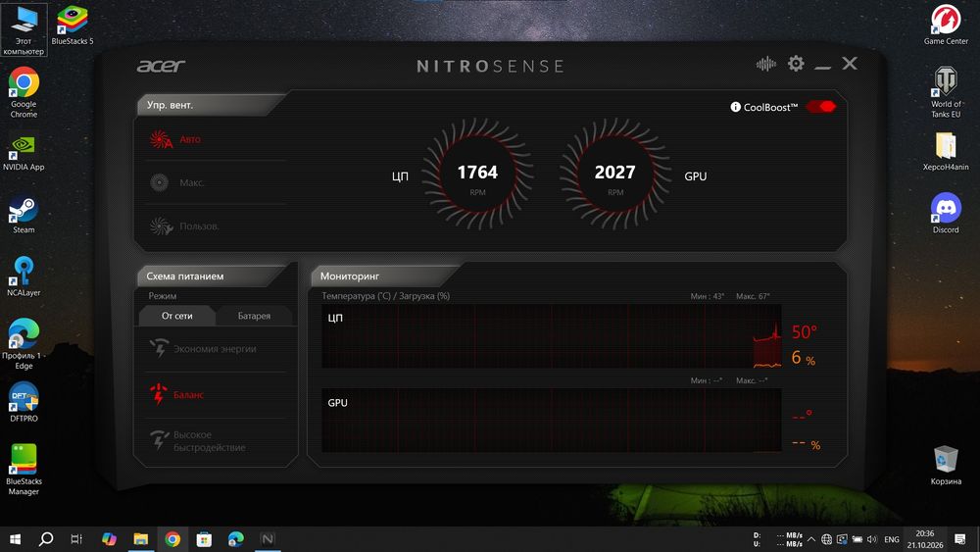Screen dimensions: 980x552
Task: Open the Корзина recycle bin
Action: (x=946, y=466)
